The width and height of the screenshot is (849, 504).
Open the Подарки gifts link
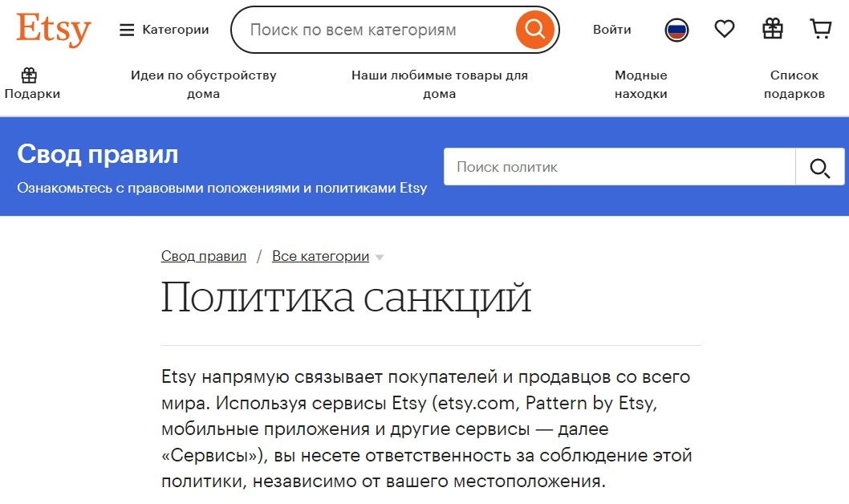click(x=32, y=84)
